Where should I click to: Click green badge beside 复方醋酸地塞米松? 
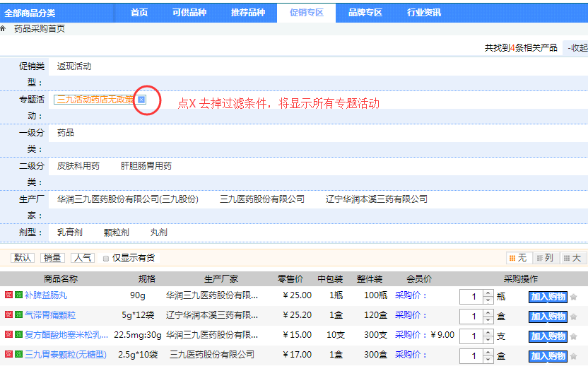(19, 334)
